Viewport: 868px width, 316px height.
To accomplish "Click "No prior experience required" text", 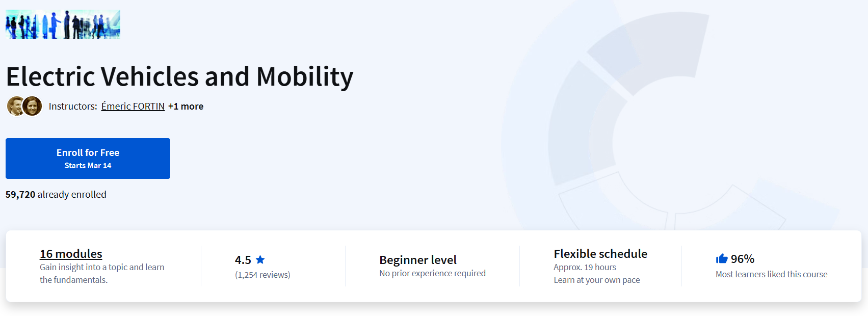I will pos(432,273).
